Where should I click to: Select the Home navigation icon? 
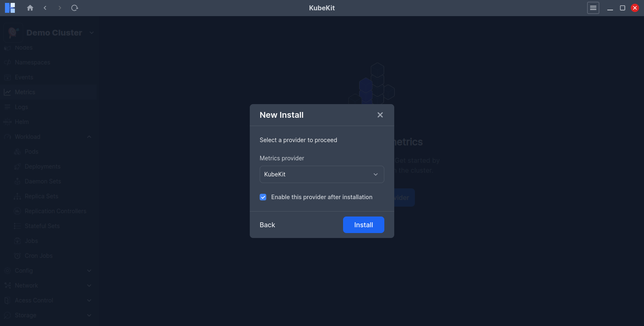(x=30, y=7)
